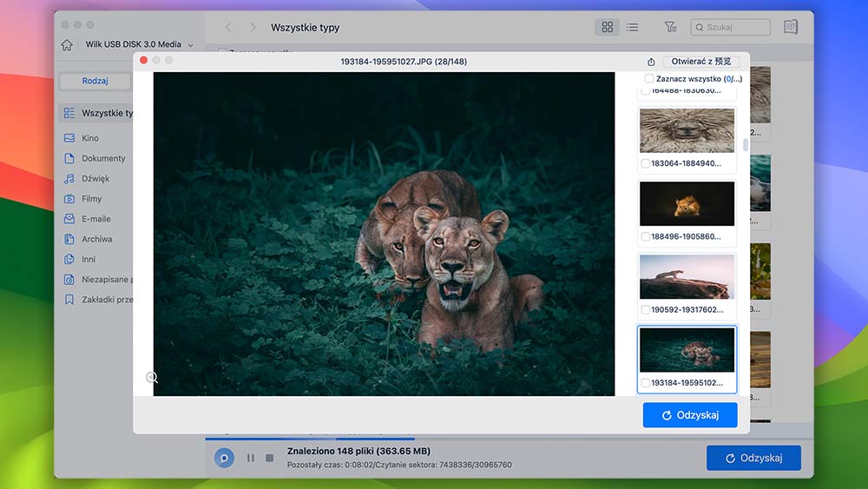Viewport: 868px width, 489px height.
Task: Click the share icon in preview window
Action: coord(651,62)
